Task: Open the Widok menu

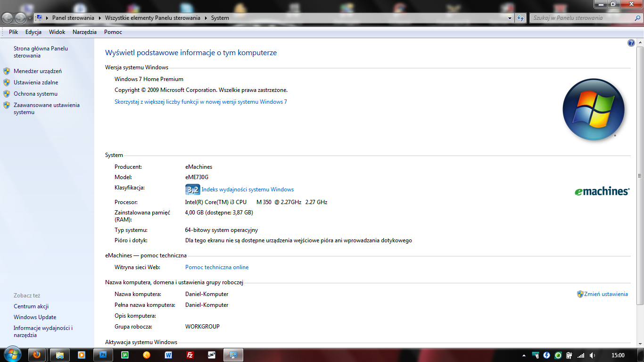Action: click(x=57, y=32)
